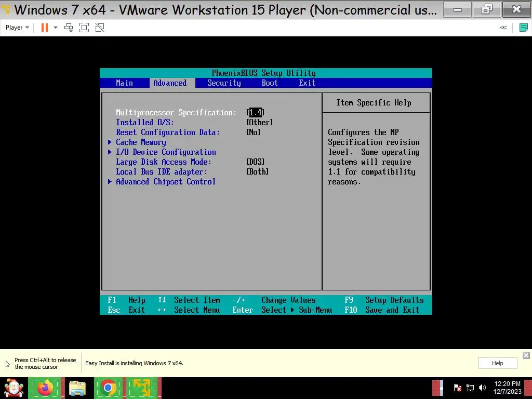Viewport: 532px width, 399px height.
Task: Select Multiprocessor Specification value 1.4
Action: (x=255, y=112)
